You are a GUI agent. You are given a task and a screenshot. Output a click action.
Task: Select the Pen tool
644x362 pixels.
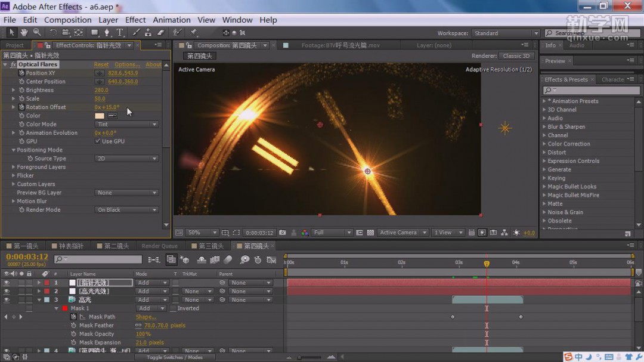coord(107,32)
